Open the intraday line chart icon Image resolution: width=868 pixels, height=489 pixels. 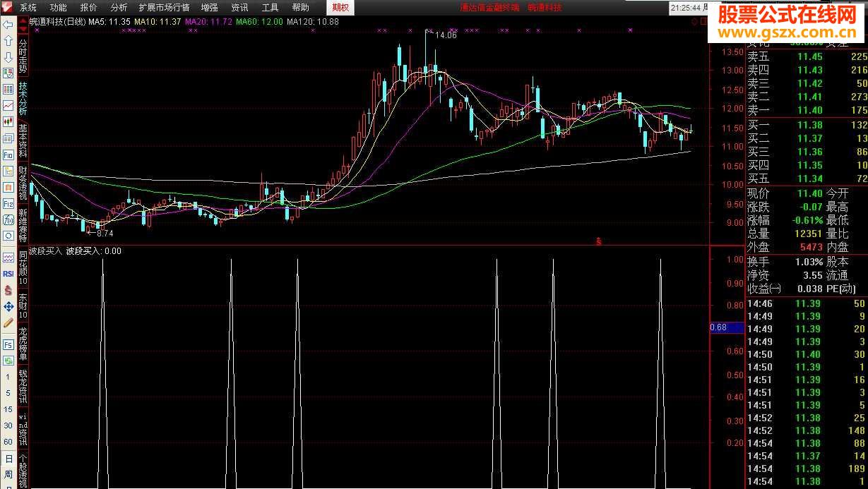(x=8, y=106)
